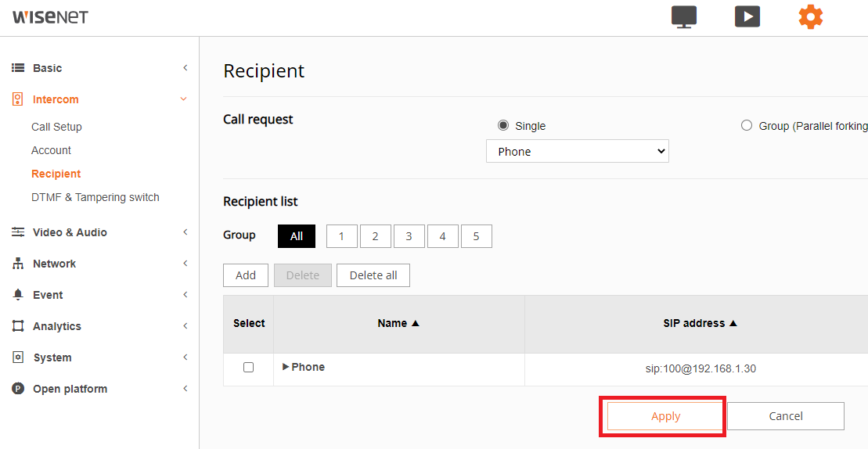
Task: Open the playback icon in header
Action: pyautogui.click(x=747, y=16)
